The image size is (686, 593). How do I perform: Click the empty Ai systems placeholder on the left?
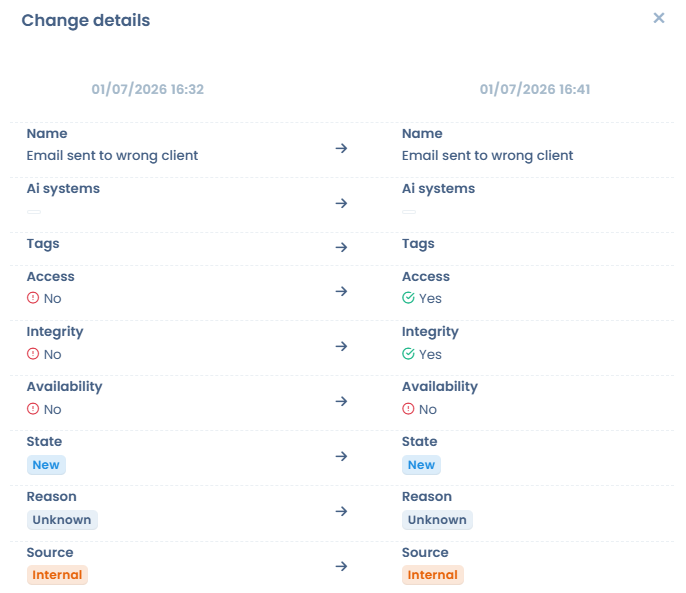(34, 212)
